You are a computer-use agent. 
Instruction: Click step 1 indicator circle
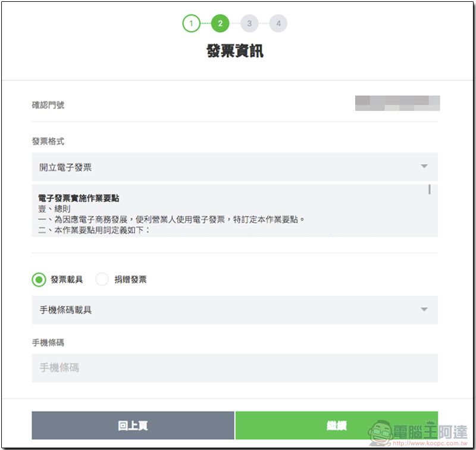pyautogui.click(x=191, y=23)
